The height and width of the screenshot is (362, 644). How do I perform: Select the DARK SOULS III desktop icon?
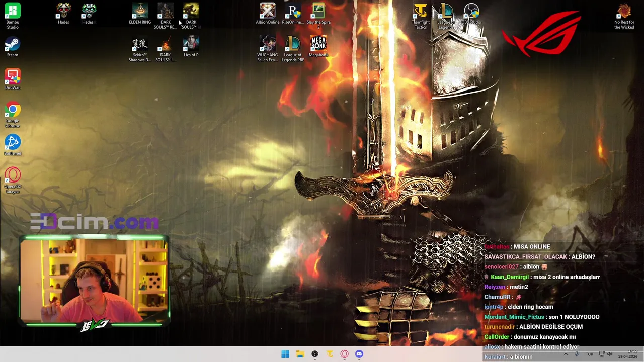[x=191, y=16]
